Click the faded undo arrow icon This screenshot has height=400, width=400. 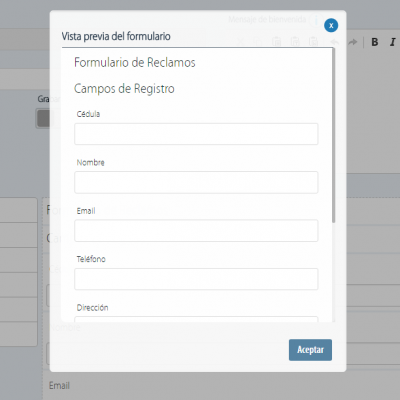[x=334, y=42]
